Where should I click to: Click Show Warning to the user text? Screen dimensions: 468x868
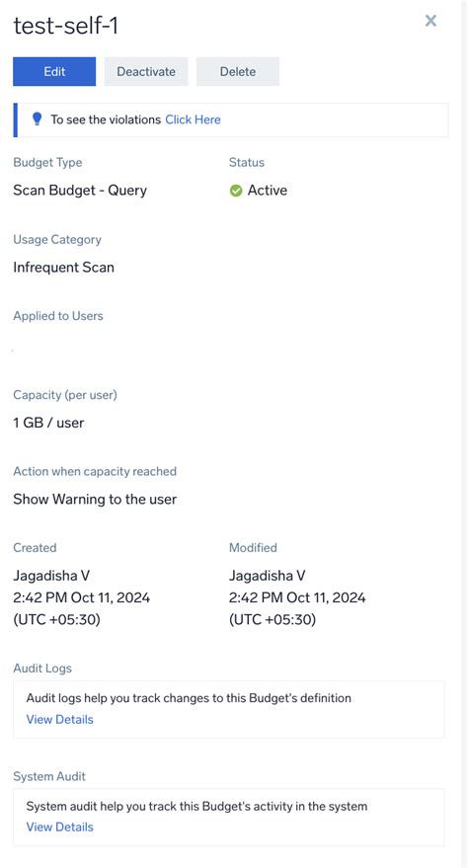pos(95,500)
